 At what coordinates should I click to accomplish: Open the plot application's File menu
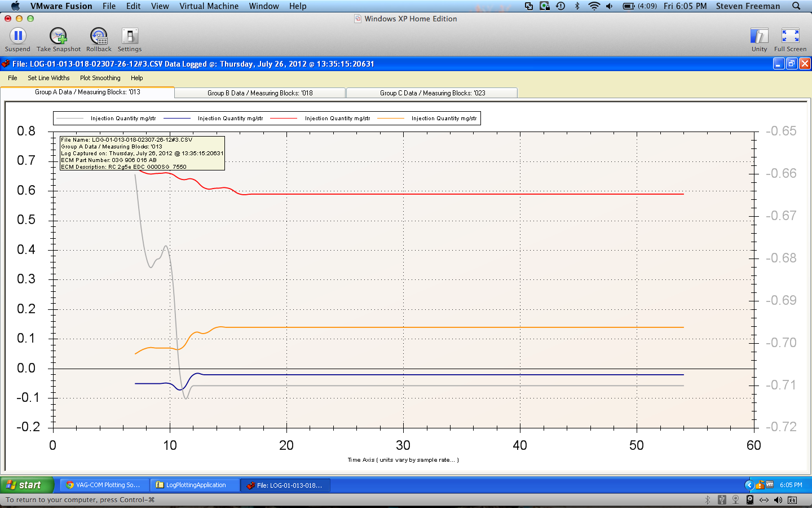click(x=12, y=78)
